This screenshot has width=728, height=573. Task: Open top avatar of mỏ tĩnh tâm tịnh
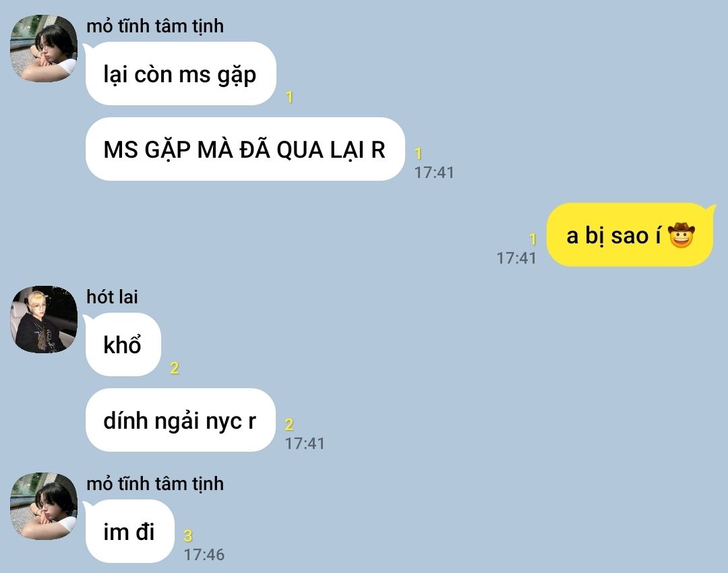coord(44,49)
